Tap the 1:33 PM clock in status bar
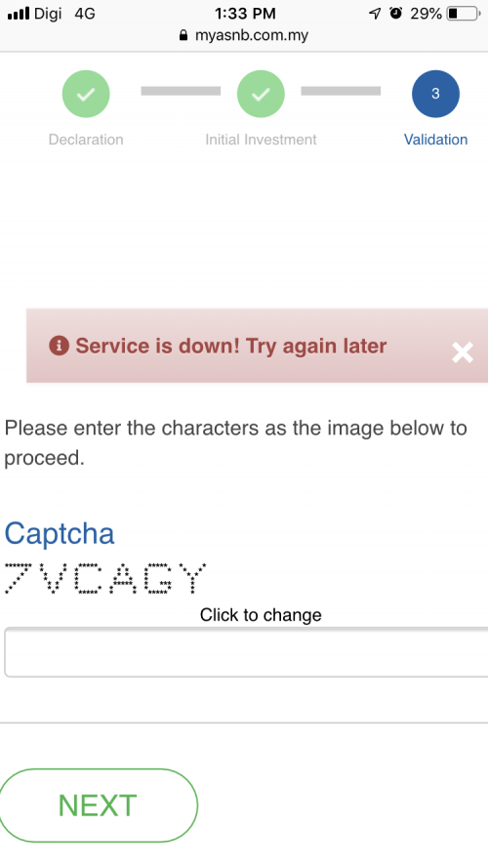Viewport: 488px width, 868px height. pos(245,14)
